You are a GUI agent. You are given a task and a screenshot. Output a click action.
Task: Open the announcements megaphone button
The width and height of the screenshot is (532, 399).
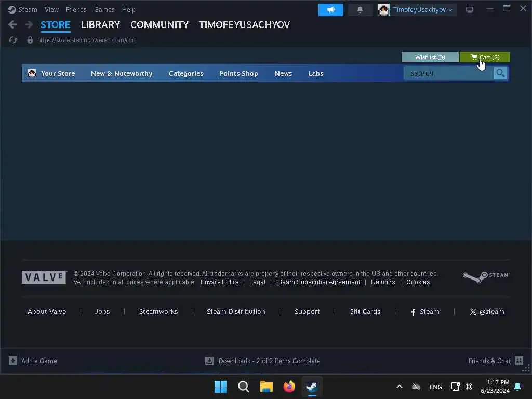[330, 10]
